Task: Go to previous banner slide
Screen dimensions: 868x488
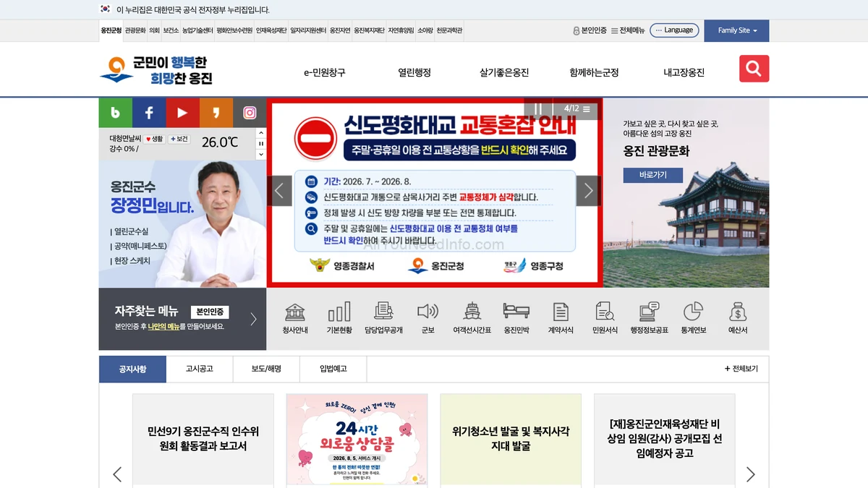Action: click(280, 191)
